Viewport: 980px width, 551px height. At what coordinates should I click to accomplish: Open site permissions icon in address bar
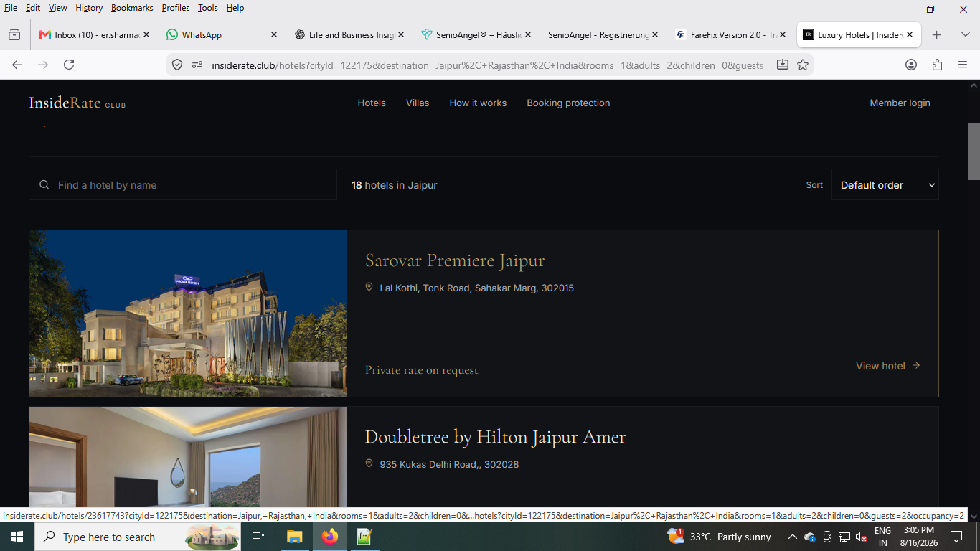pos(197,65)
